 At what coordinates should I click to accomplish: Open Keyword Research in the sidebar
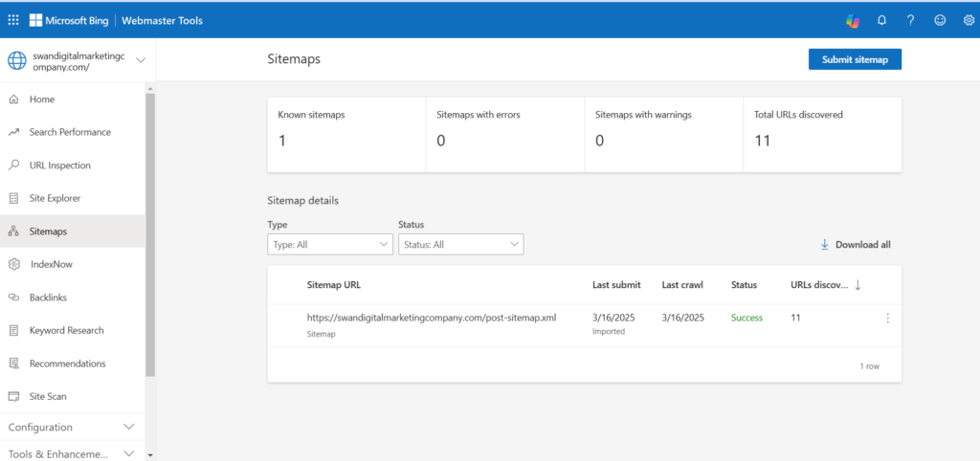coord(72,330)
